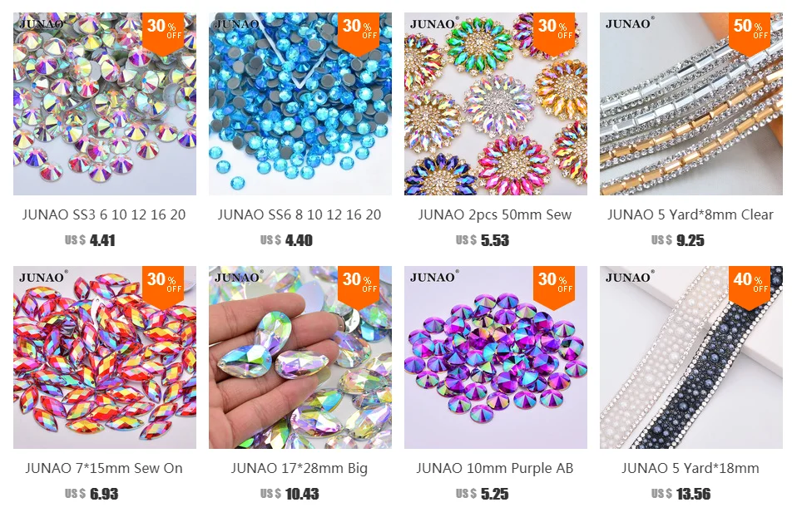
Task: Click the JUNAO 2pcs 50mm Sew title
Action: pyautogui.click(x=495, y=214)
